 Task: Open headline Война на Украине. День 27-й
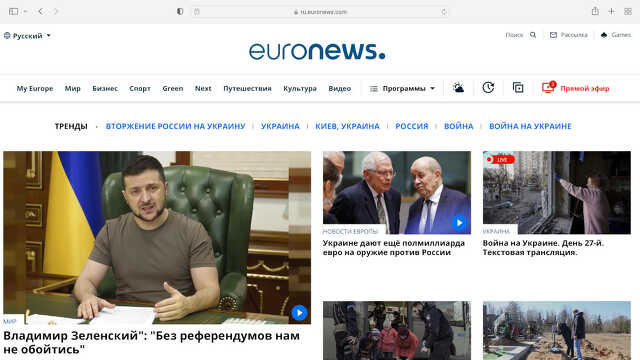[543, 248]
